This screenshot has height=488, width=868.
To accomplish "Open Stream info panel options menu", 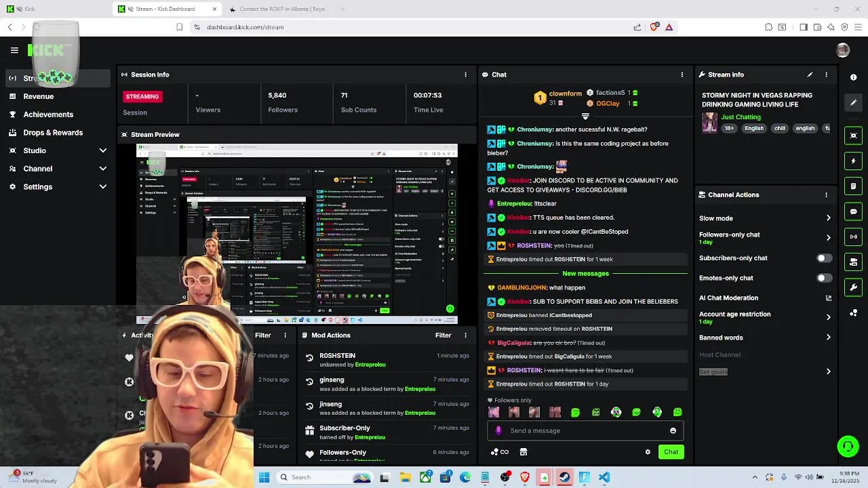I will (826, 75).
